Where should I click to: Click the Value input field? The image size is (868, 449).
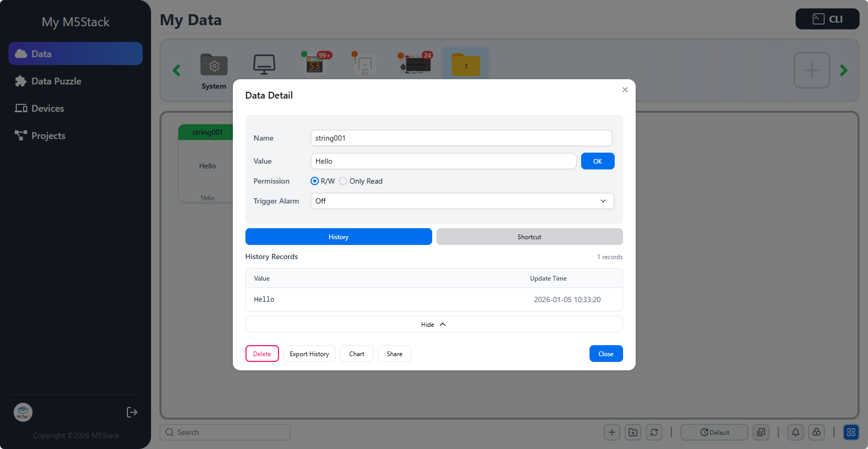(x=443, y=161)
